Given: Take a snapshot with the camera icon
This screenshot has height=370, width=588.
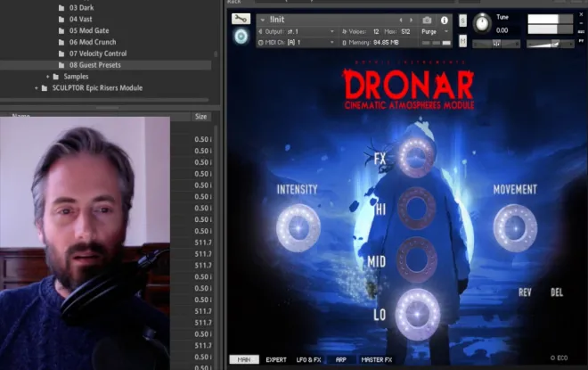Looking at the screenshot, I should point(427,20).
